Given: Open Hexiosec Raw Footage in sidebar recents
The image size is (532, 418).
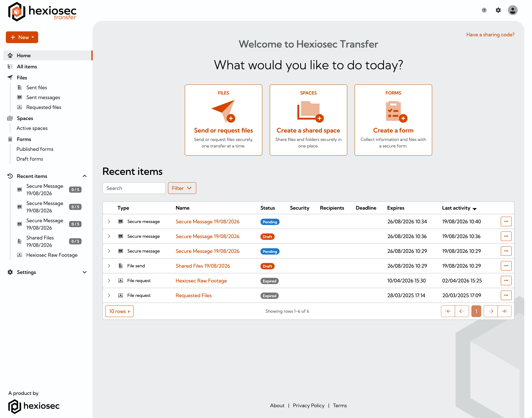Looking at the screenshot, I should point(52,255).
